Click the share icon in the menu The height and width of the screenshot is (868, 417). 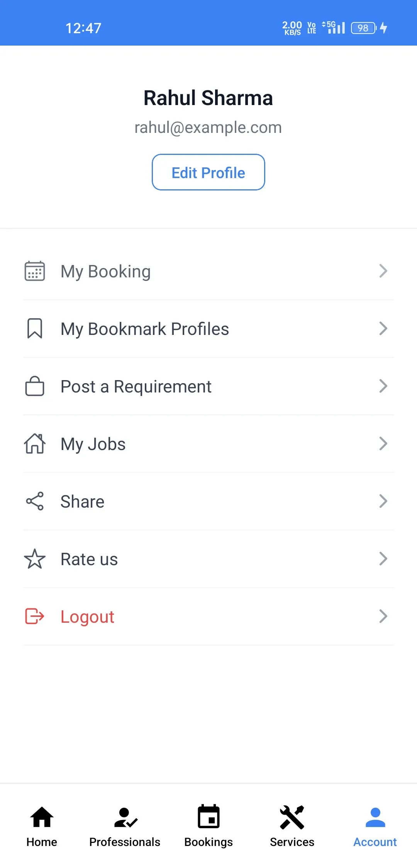tap(35, 501)
